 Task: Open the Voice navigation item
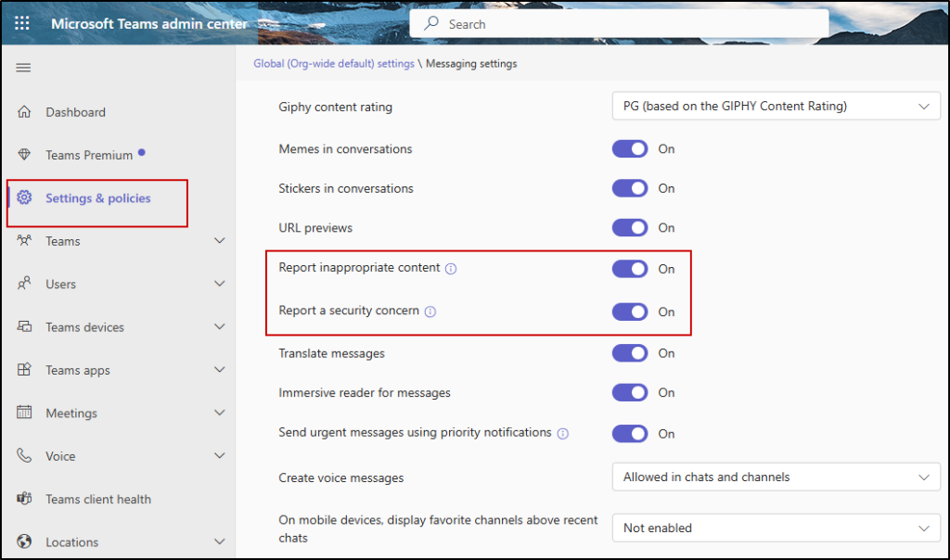tap(60, 456)
